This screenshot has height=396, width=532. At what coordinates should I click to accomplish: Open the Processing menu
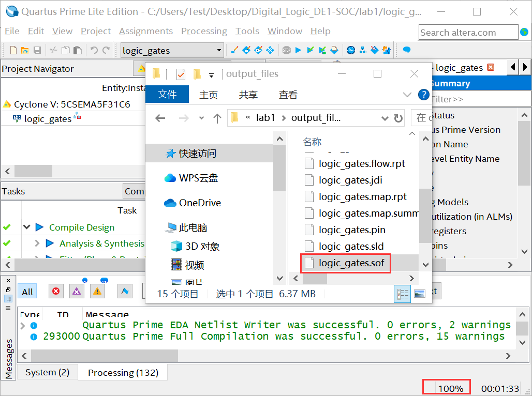[204, 31]
